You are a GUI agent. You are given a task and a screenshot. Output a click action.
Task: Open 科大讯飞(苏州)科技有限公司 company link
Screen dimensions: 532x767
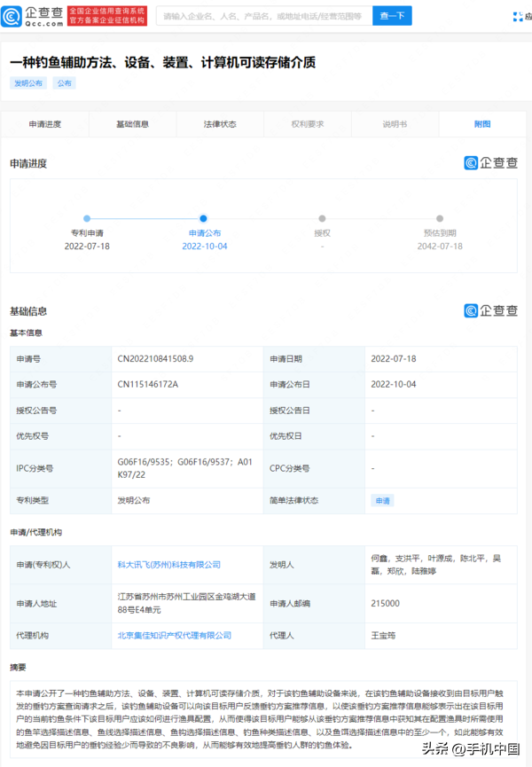pos(168,565)
